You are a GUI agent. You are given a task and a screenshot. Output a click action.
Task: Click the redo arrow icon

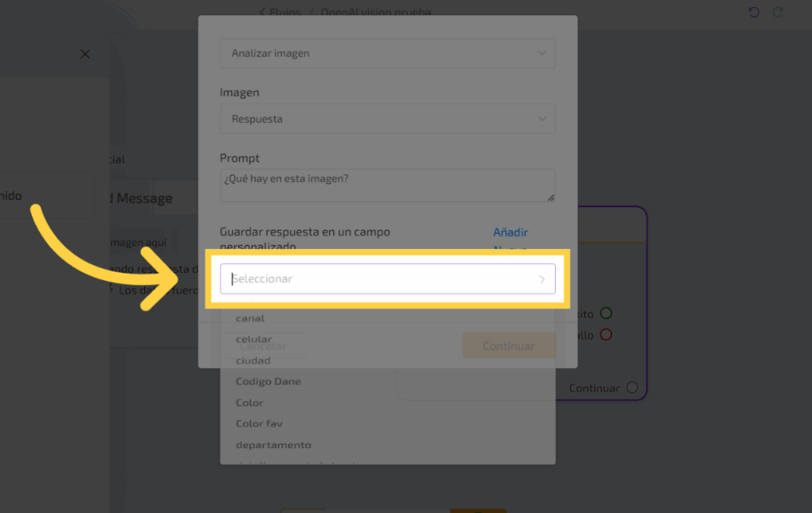pyautogui.click(x=778, y=12)
